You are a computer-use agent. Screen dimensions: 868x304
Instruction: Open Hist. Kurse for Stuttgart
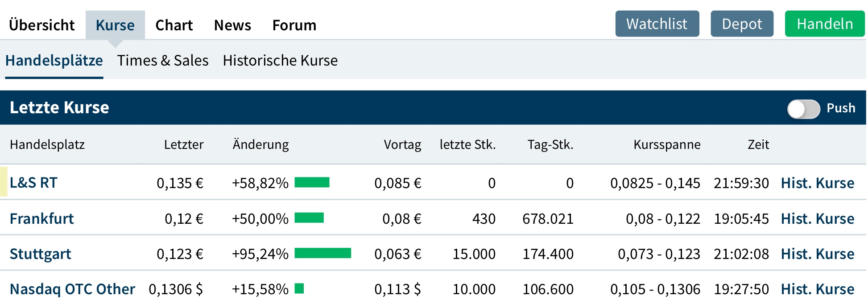(x=817, y=254)
